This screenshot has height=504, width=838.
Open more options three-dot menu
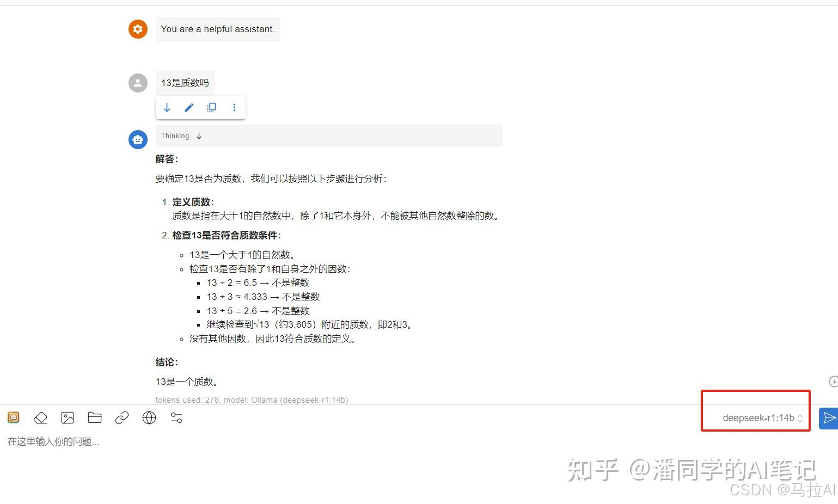pyautogui.click(x=234, y=108)
